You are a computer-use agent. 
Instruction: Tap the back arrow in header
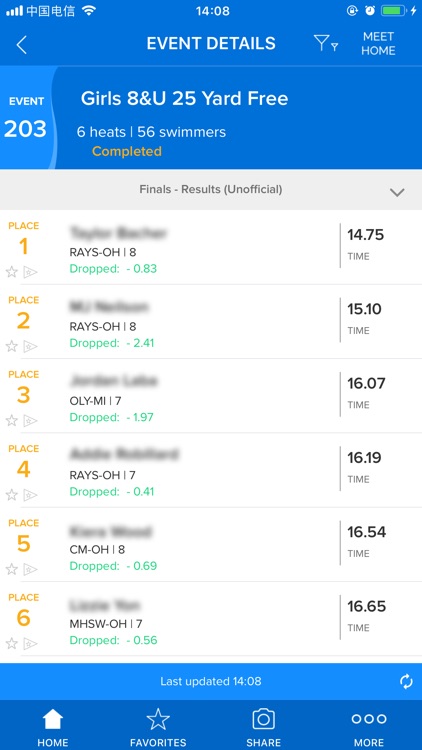click(22, 44)
